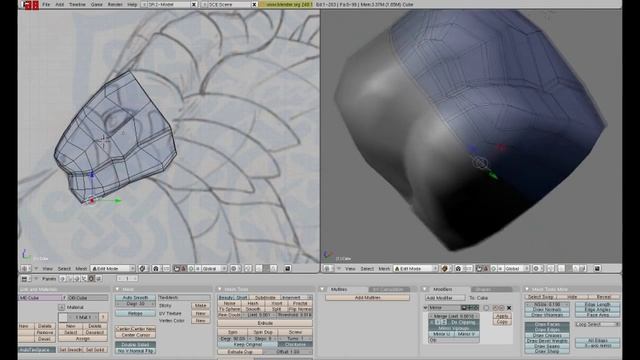The width and height of the screenshot is (640, 360).
Task: Open the Add Modifier dropdown
Action: pos(445,298)
